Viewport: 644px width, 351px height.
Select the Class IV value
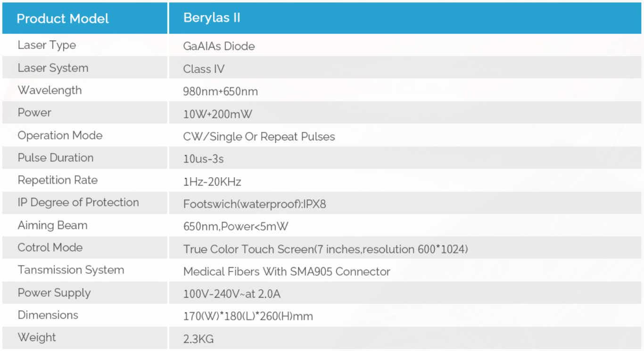tap(204, 69)
